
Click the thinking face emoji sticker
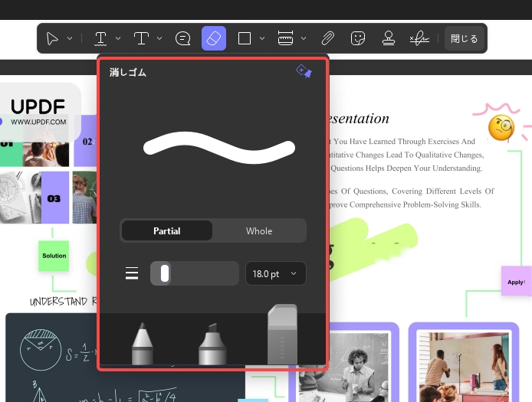(501, 127)
